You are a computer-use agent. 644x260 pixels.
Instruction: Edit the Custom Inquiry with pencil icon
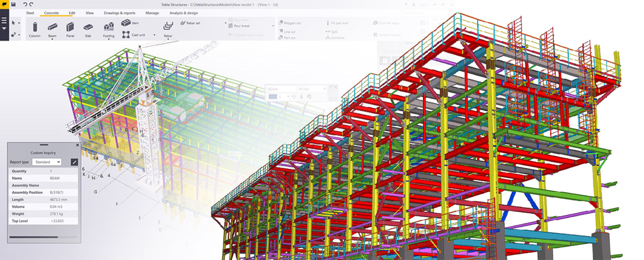[x=74, y=162]
